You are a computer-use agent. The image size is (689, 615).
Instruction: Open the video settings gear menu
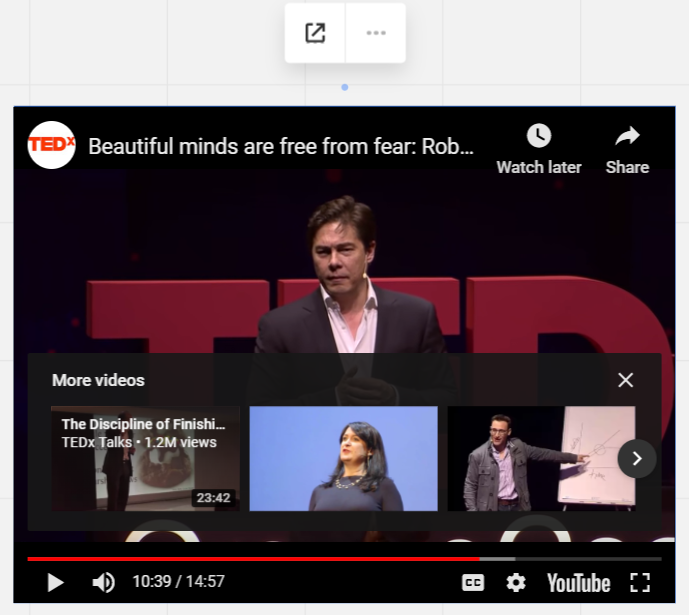[x=516, y=582]
